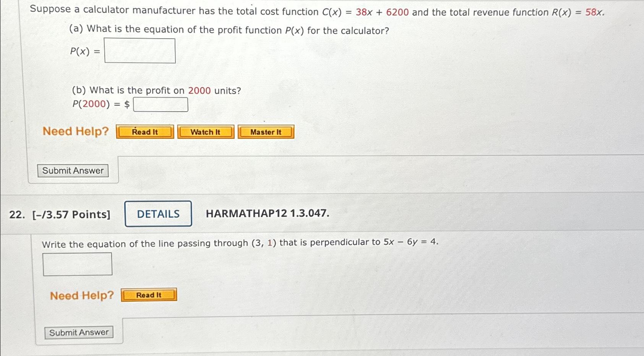Image resolution: width=644 pixels, height=356 pixels.
Task: Click inside the P(2000) dollar answer field
Action: (161, 104)
